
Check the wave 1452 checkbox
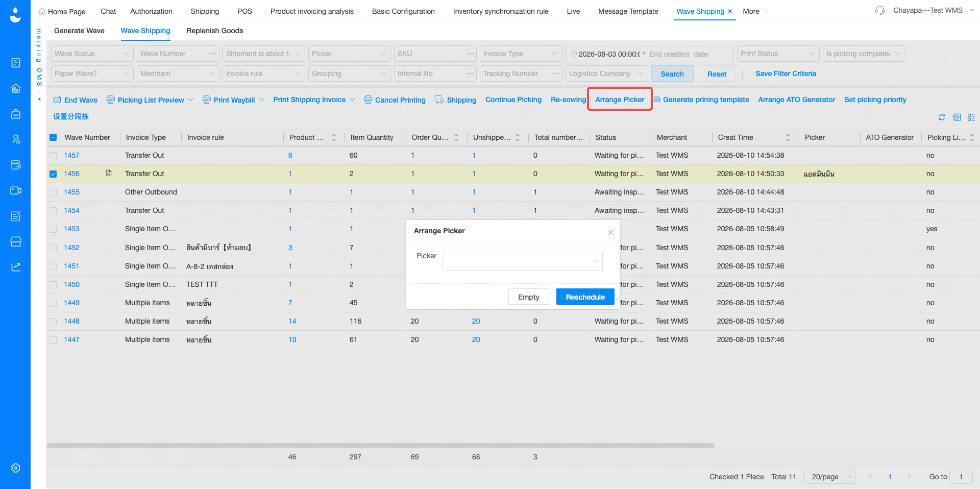(53, 248)
